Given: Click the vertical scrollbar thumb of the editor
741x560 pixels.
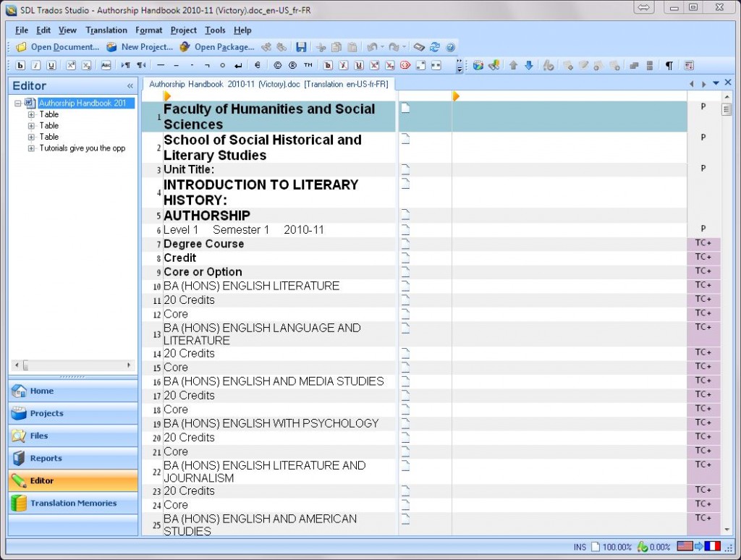Looking at the screenshot, I should (727, 109).
